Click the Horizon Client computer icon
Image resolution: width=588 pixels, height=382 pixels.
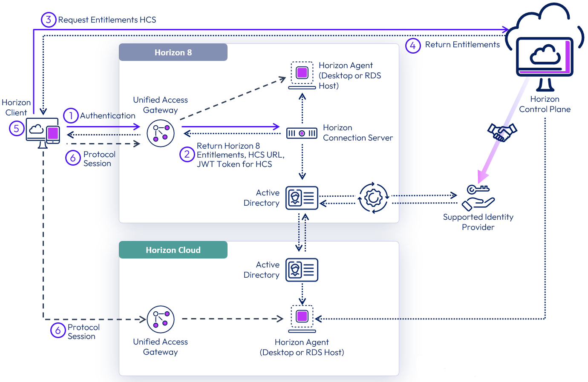pos(43,132)
